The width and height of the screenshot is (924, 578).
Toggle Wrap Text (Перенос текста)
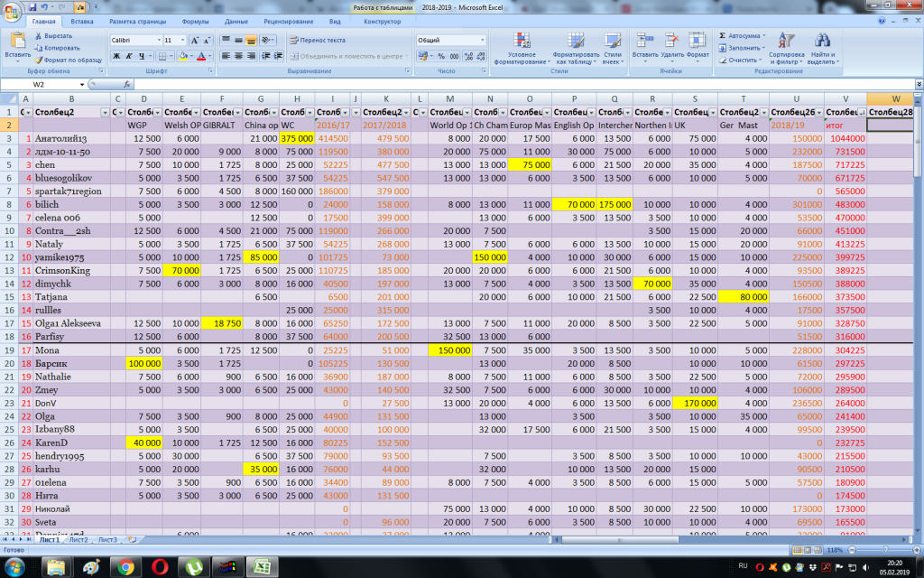tap(317, 41)
